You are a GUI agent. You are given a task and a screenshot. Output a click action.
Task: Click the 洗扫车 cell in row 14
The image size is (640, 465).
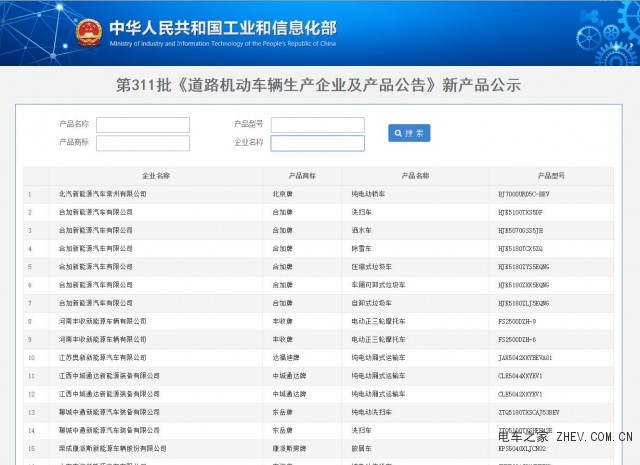(x=361, y=430)
